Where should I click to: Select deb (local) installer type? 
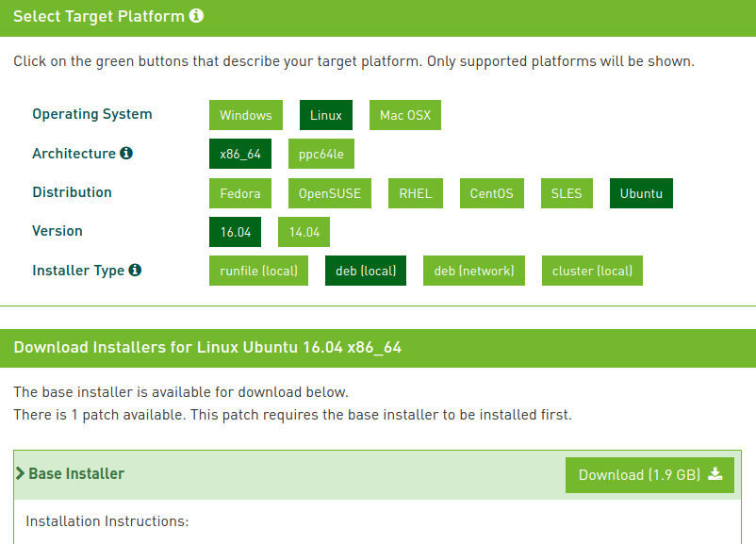pos(366,271)
